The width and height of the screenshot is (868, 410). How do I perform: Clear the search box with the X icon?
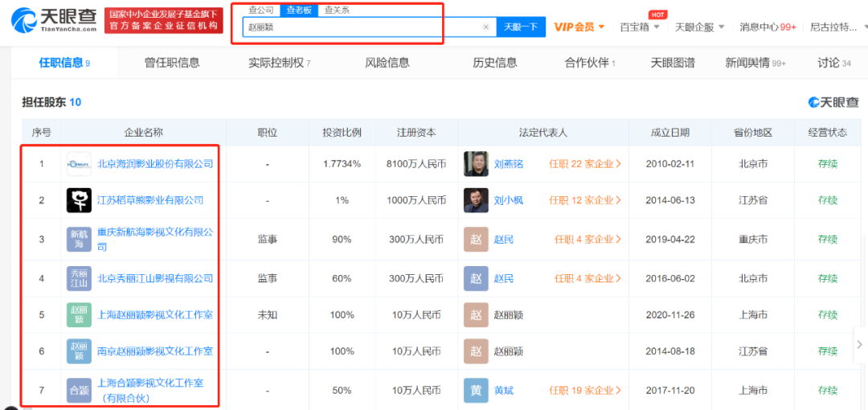(x=485, y=27)
